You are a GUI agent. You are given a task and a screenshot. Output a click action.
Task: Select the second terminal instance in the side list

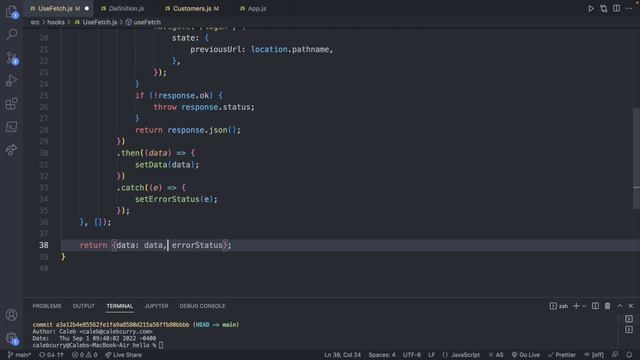click(629, 329)
